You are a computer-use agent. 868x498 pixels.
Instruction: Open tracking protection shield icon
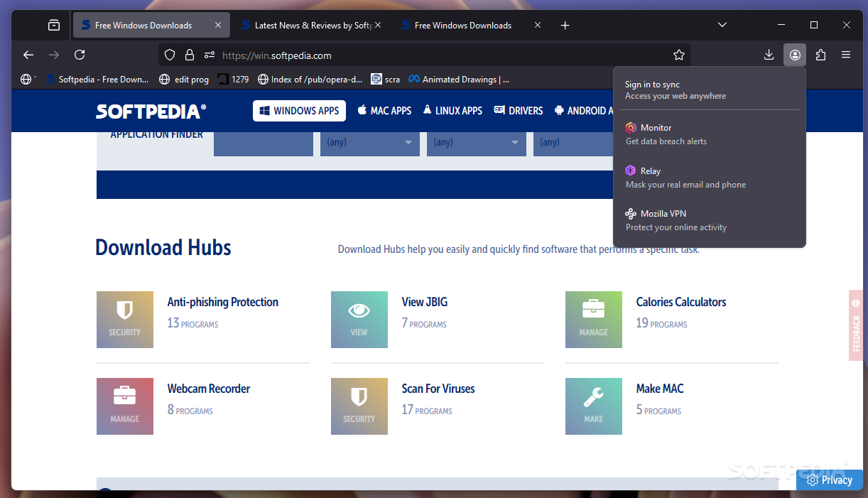coord(169,55)
